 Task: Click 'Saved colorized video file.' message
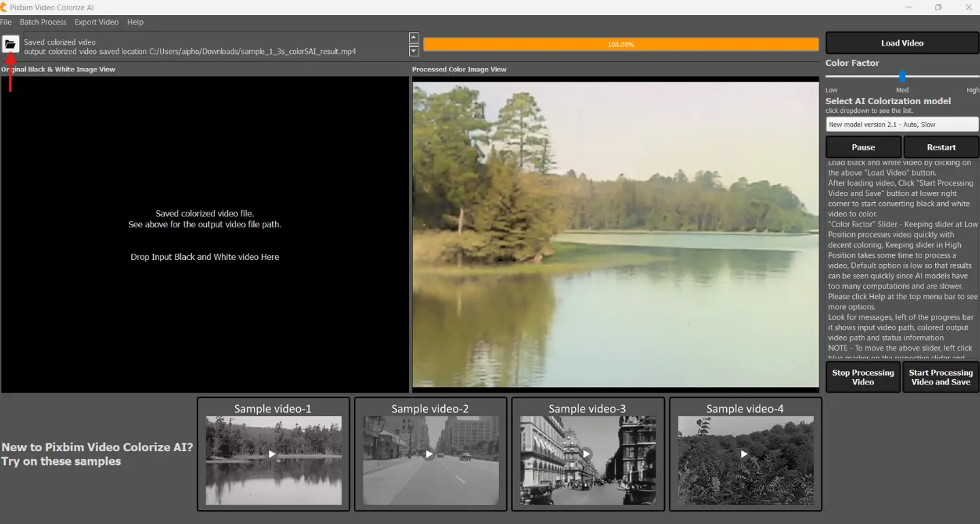click(x=205, y=214)
